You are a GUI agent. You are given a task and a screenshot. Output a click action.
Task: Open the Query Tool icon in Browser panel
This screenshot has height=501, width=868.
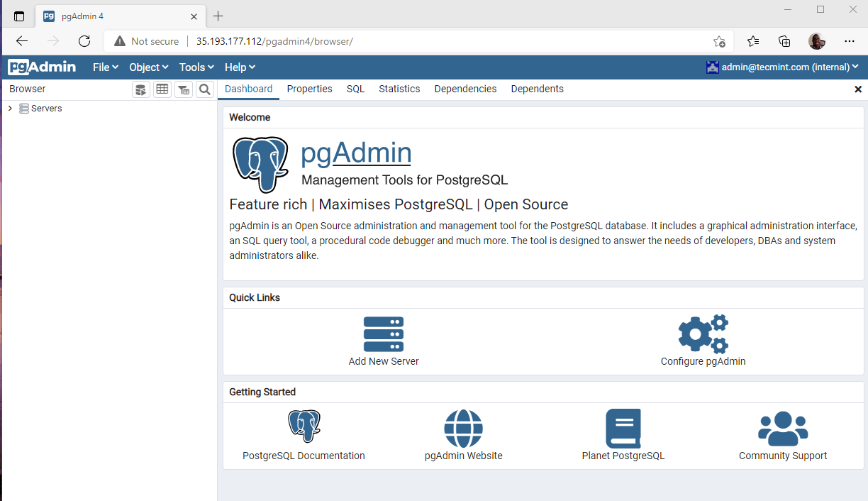pyautogui.click(x=141, y=89)
